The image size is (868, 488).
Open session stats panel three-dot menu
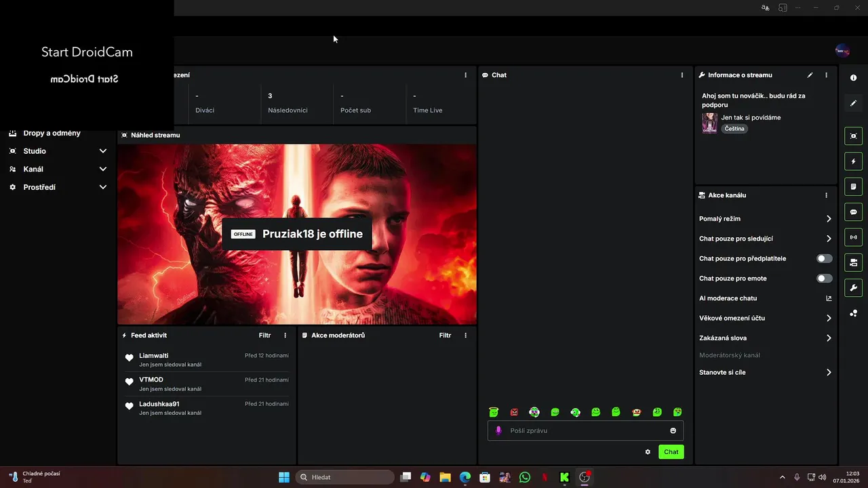click(x=465, y=75)
